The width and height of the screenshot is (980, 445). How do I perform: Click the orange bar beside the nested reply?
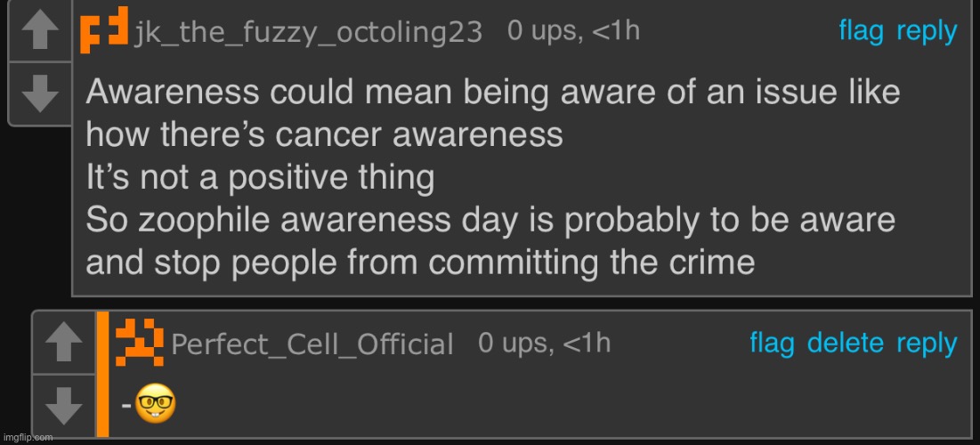(102, 374)
